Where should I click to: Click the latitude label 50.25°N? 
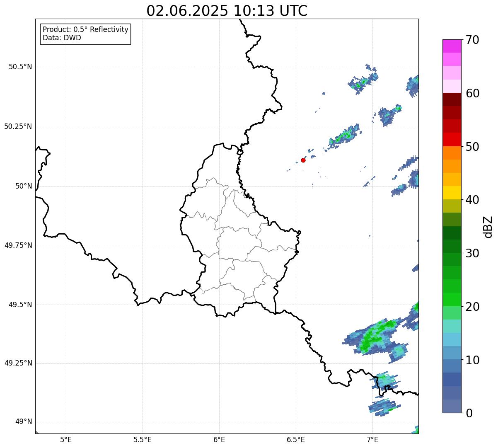18,126
